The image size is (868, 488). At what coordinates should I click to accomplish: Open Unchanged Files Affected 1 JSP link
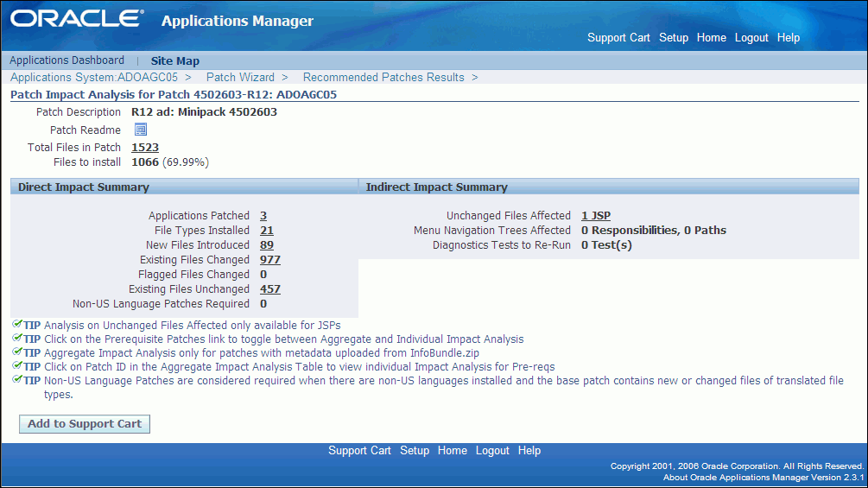click(596, 216)
